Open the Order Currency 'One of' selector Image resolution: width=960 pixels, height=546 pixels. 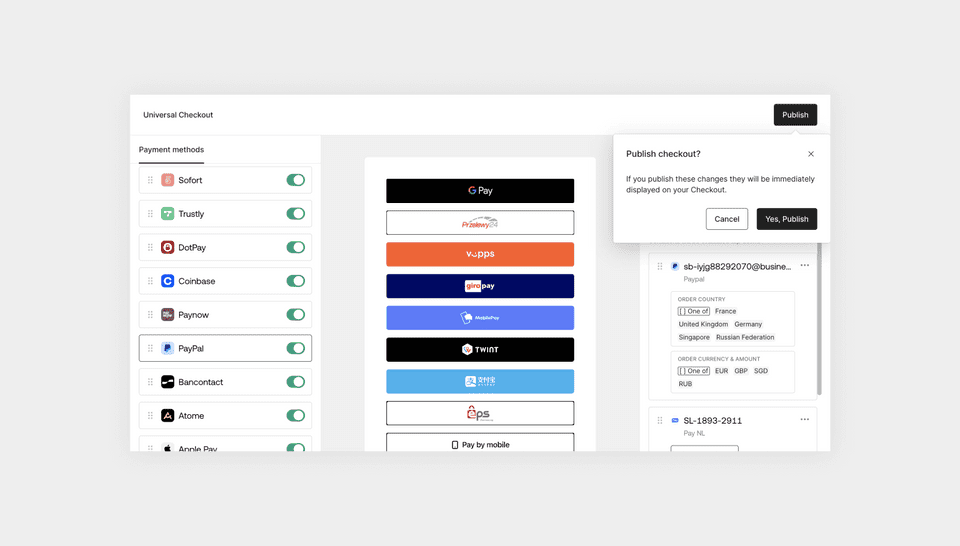tap(694, 371)
